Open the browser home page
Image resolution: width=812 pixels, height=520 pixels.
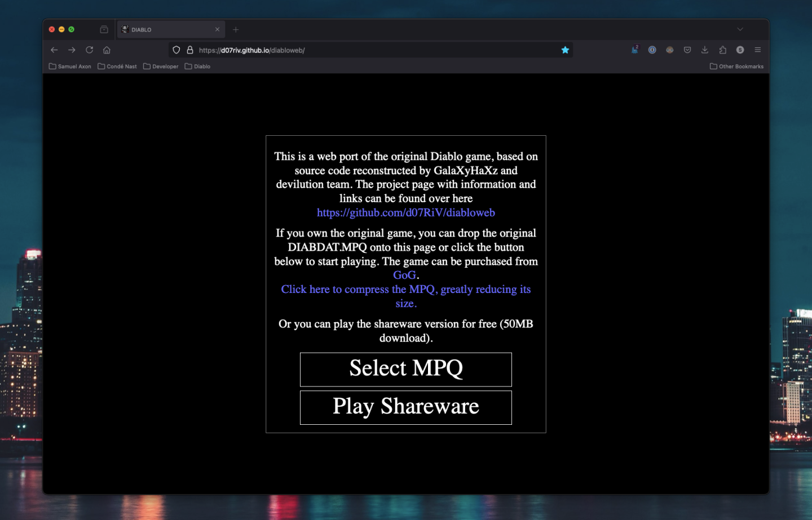tap(107, 50)
